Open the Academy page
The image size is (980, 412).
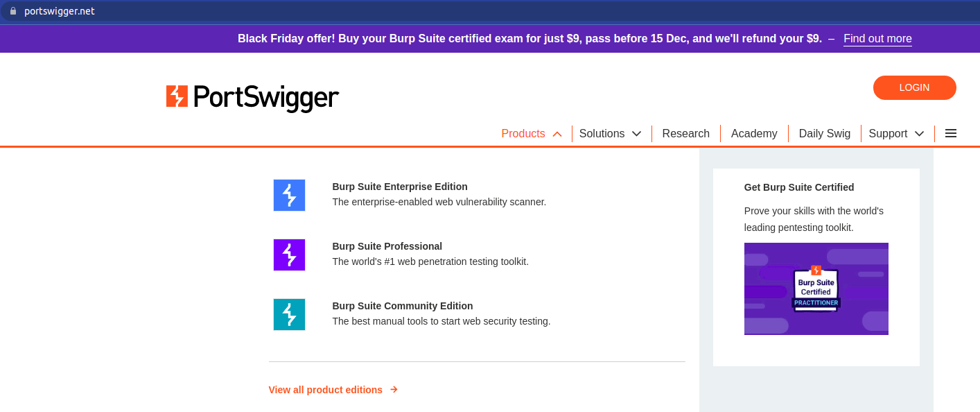[x=754, y=133]
